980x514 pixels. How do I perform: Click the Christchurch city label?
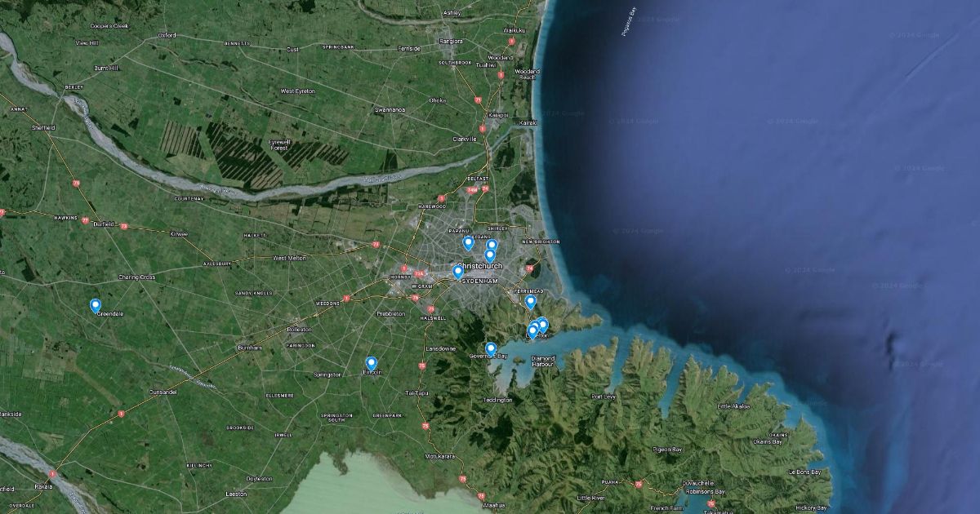point(480,267)
